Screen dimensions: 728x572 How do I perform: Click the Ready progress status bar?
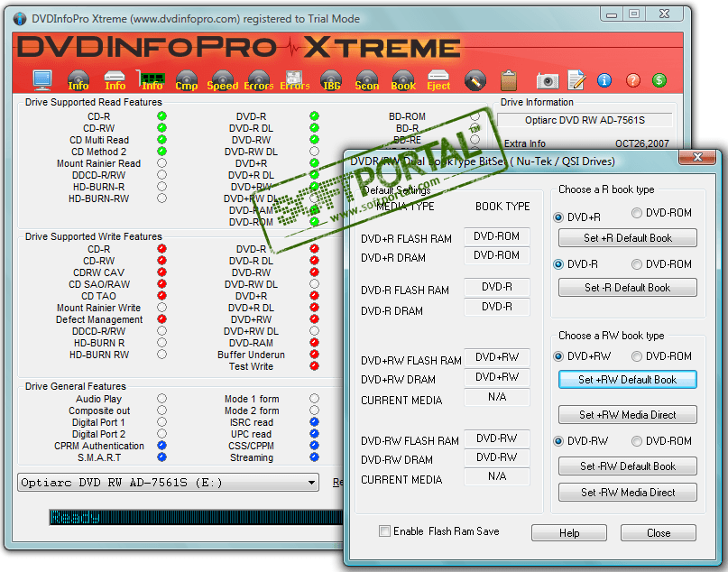(x=196, y=517)
